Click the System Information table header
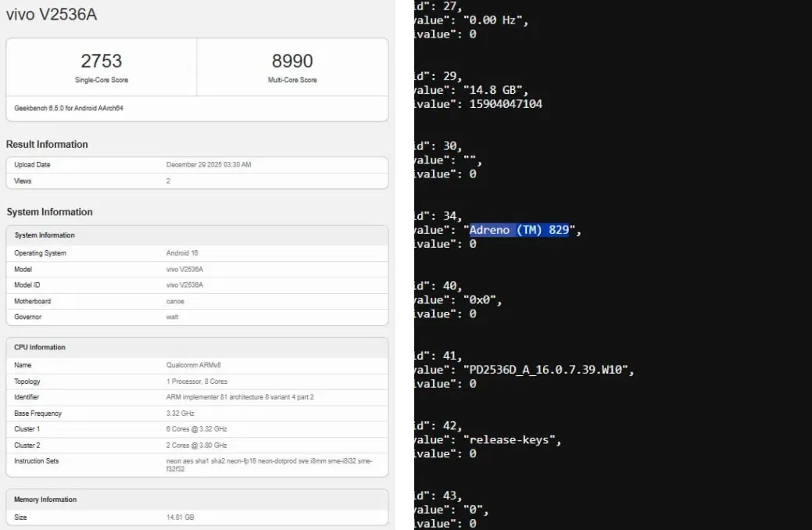 (45, 235)
